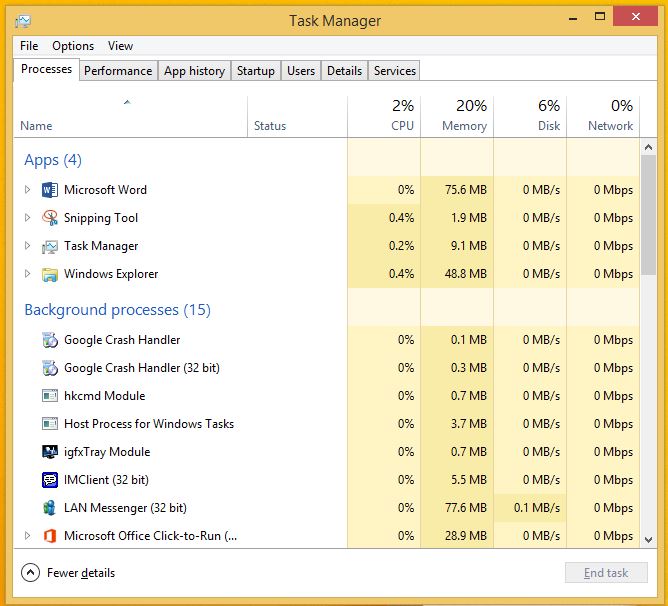Click the Host Process for Windows Tasks icon
Screen dimensions: 668x606
coord(50,424)
